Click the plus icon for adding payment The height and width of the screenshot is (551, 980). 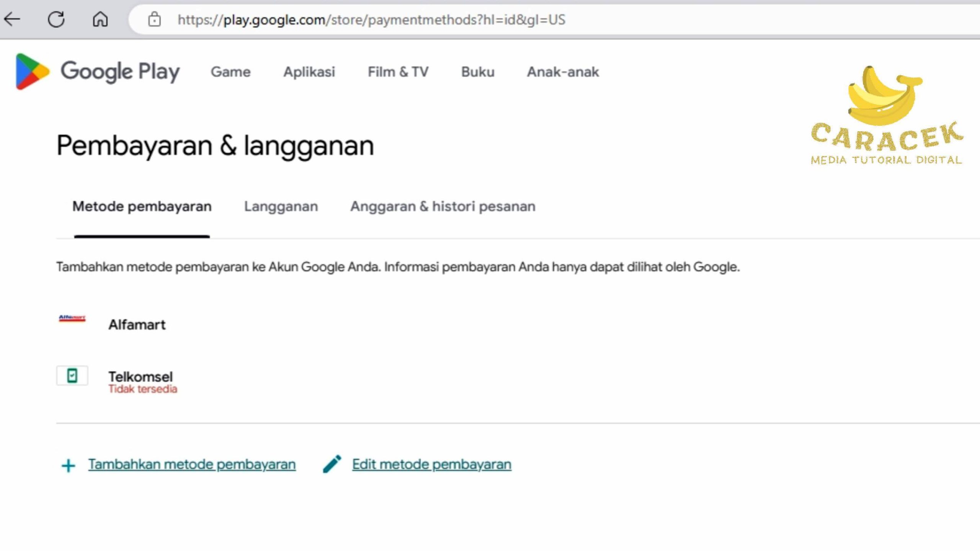click(69, 466)
